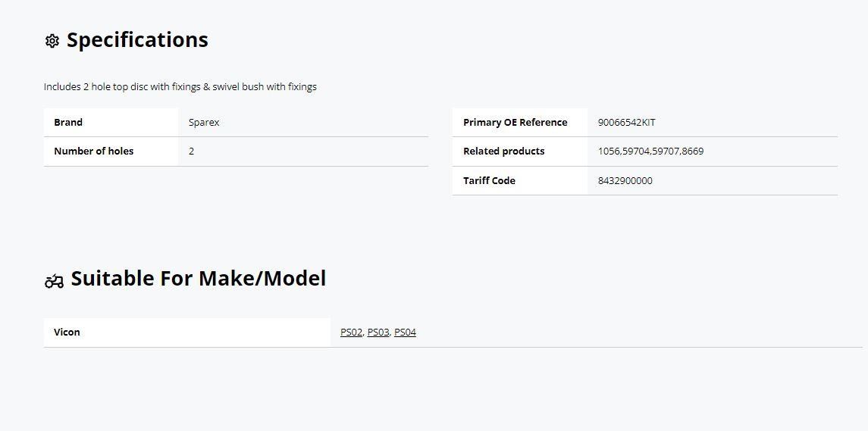Click the Vicon make label
This screenshot has width=868, height=431.
point(67,332)
